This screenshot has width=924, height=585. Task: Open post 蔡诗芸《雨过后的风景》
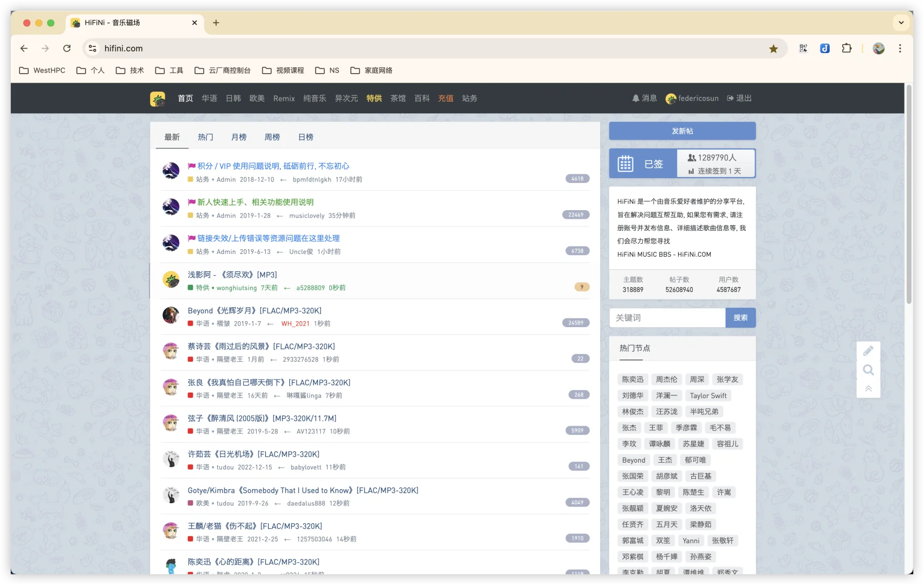(x=261, y=347)
